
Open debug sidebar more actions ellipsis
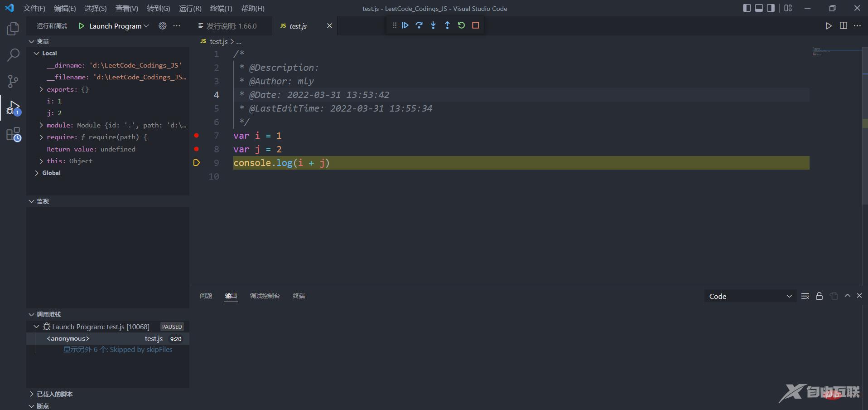click(x=177, y=26)
